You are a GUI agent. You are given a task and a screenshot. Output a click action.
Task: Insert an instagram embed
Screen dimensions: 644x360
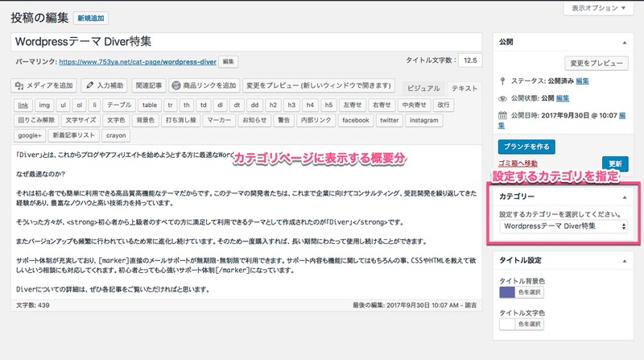pos(424,121)
